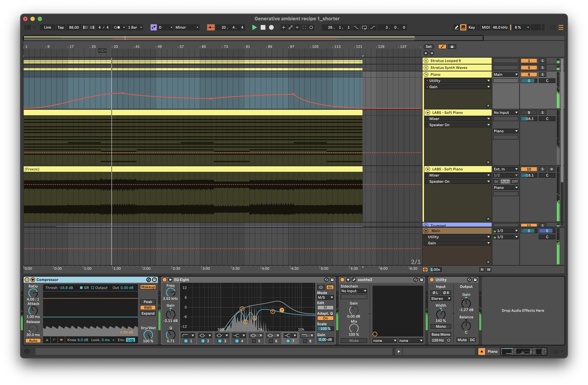588x385 pixels.
Task: Toggle the metronome icon
Action: [117, 28]
